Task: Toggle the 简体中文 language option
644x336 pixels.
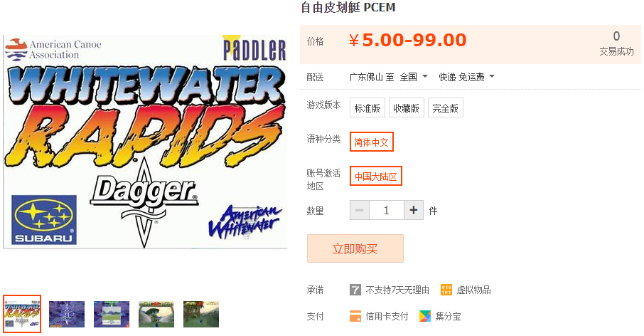Action: (372, 142)
